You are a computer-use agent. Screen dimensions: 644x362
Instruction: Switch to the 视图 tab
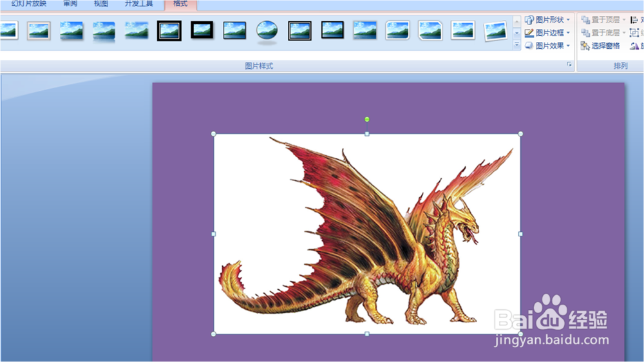pyautogui.click(x=100, y=4)
